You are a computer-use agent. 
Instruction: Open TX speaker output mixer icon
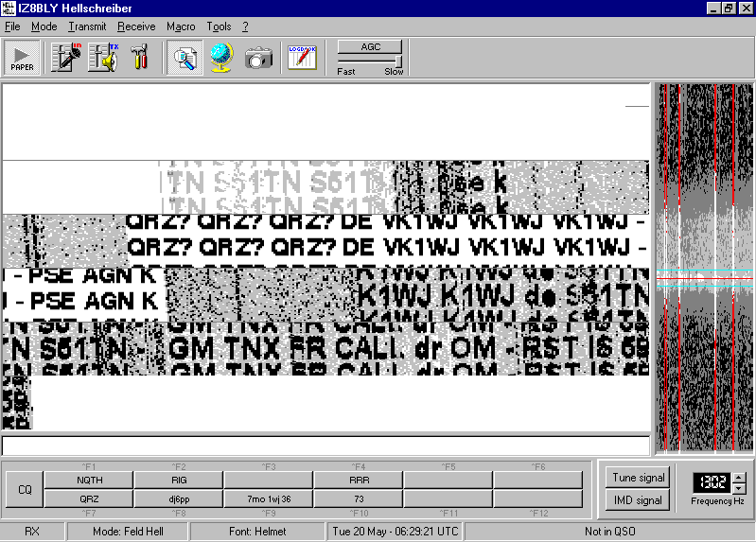coord(103,58)
